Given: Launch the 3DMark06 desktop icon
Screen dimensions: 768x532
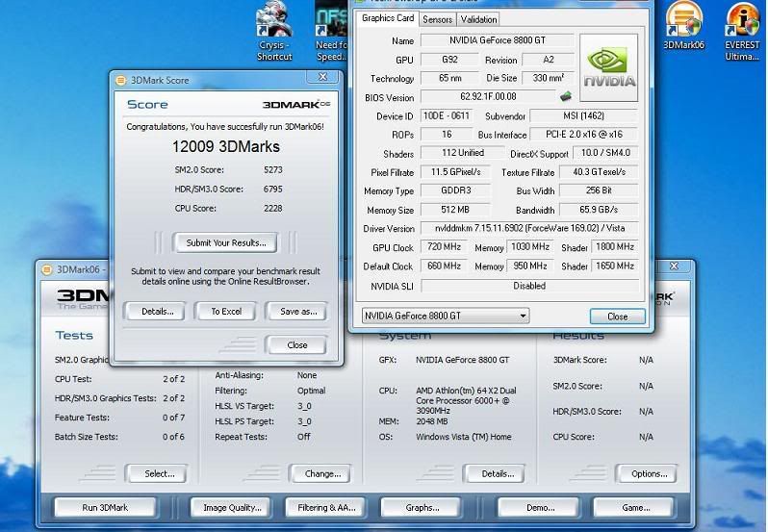Looking at the screenshot, I should pyautogui.click(x=683, y=25).
